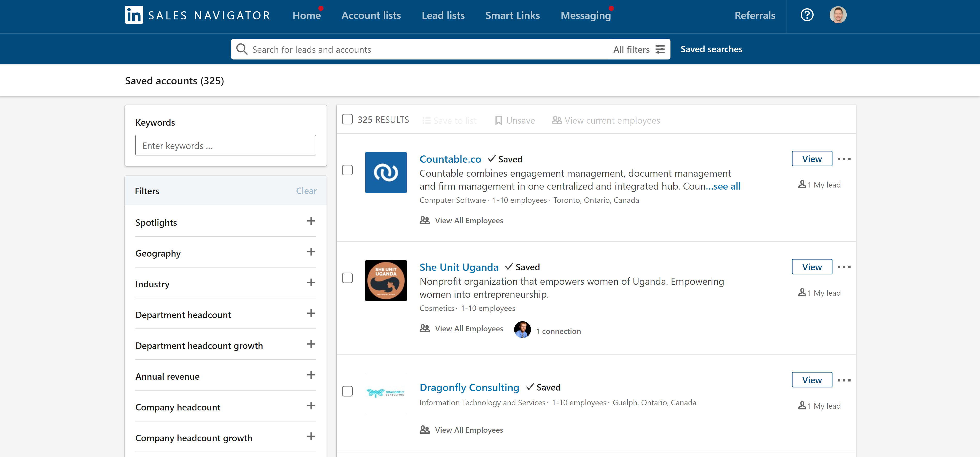Focus the Enter keywords field
Screen dimensions: 980x457
click(226, 145)
